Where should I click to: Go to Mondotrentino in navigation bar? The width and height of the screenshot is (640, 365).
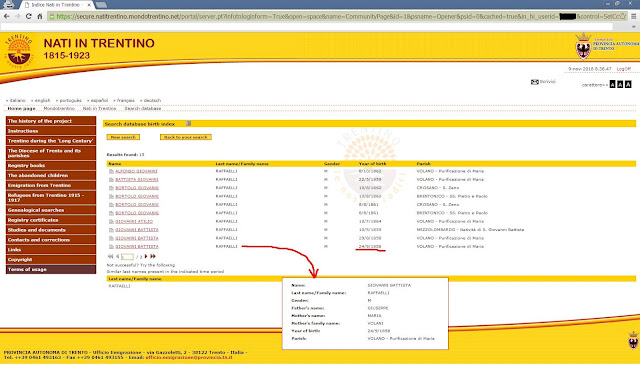[x=59, y=109]
